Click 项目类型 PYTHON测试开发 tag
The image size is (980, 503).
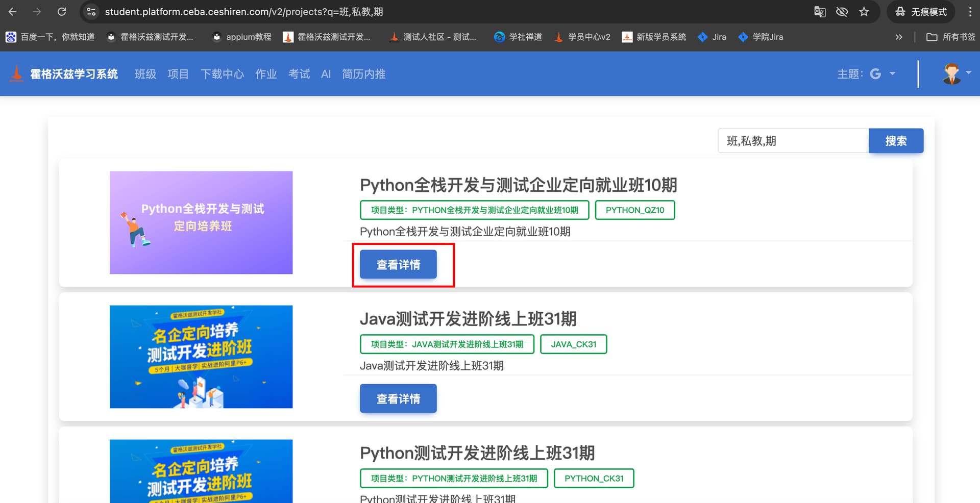pyautogui.click(x=454, y=479)
